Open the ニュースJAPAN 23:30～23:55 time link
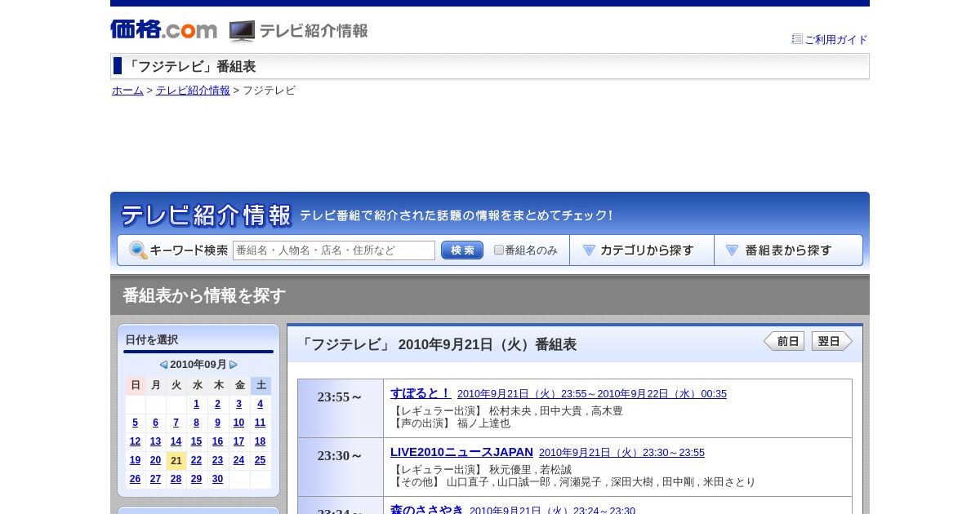The height and width of the screenshot is (514, 980). [x=621, y=453]
